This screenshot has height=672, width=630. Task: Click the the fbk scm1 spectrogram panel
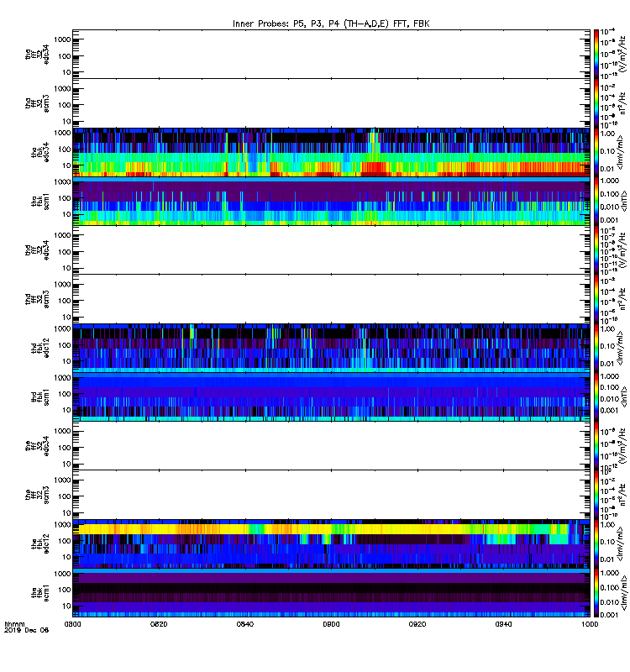click(x=331, y=593)
